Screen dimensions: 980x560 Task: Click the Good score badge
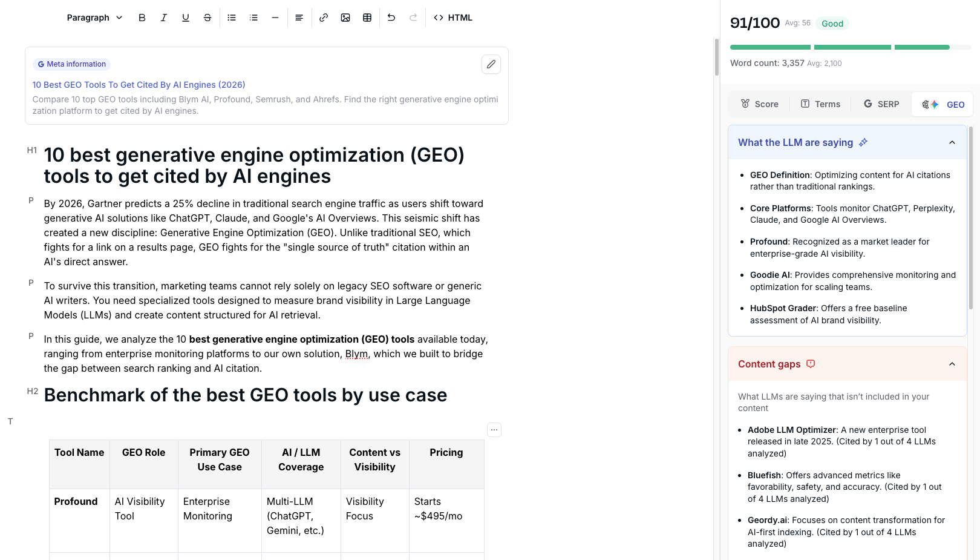click(x=832, y=24)
